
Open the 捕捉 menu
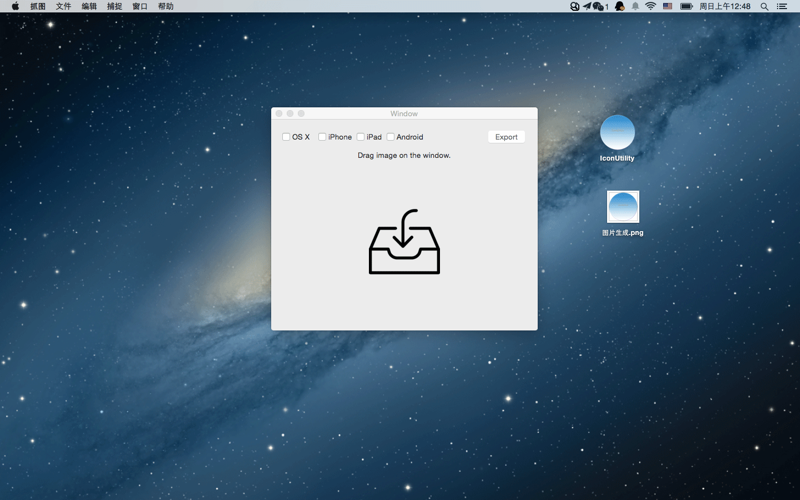tap(114, 6)
